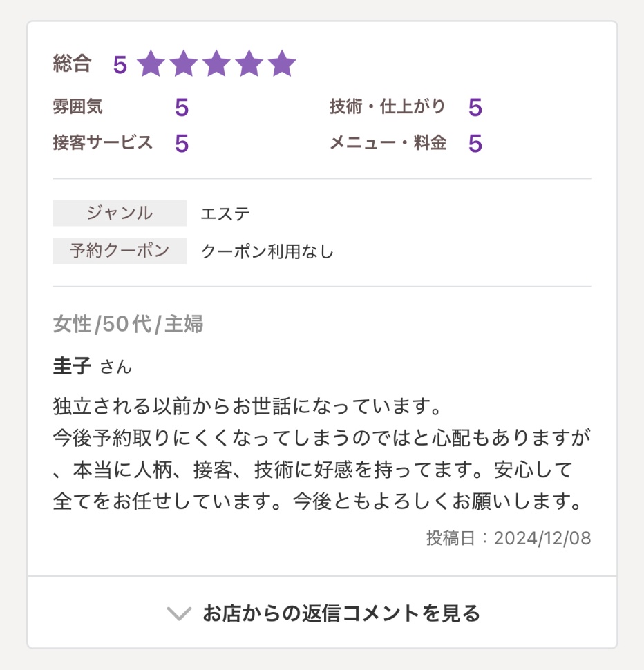Click the first purple rating star

pyautogui.click(x=151, y=64)
